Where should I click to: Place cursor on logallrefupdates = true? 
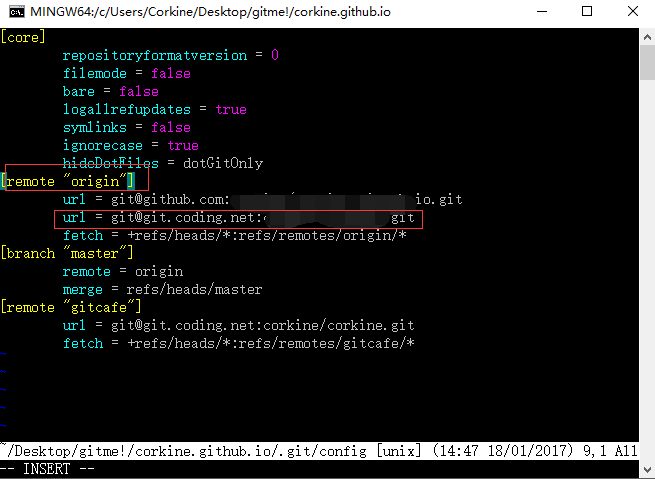click(x=154, y=109)
